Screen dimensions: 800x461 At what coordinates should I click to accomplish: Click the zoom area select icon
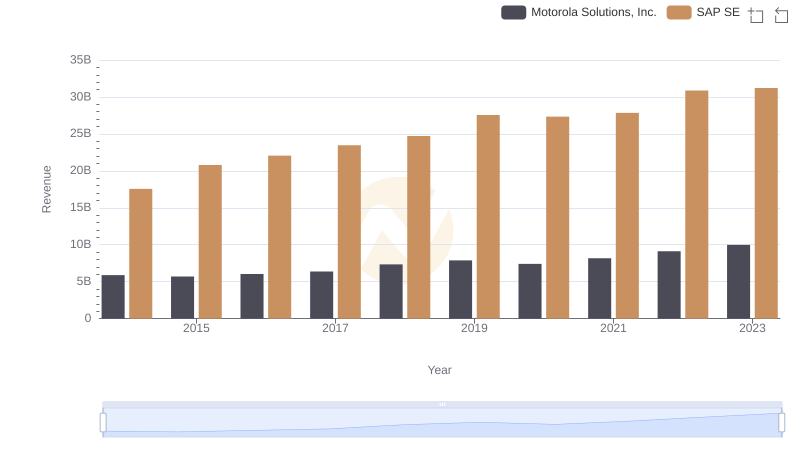pyautogui.click(x=756, y=15)
